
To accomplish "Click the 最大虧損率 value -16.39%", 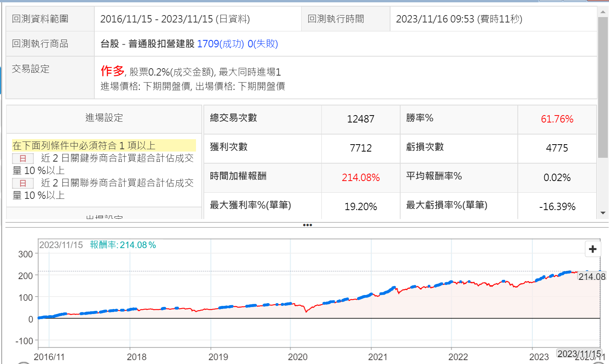I will 557,207.
